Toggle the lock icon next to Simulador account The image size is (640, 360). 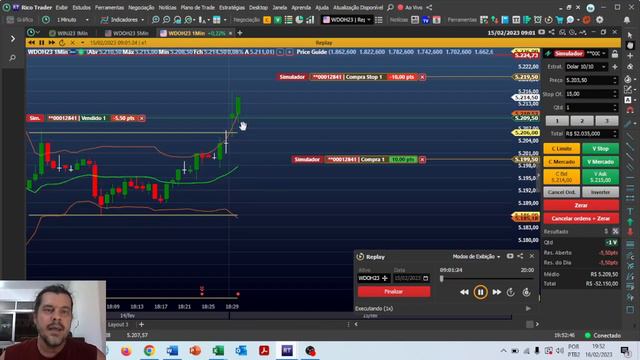615,54
